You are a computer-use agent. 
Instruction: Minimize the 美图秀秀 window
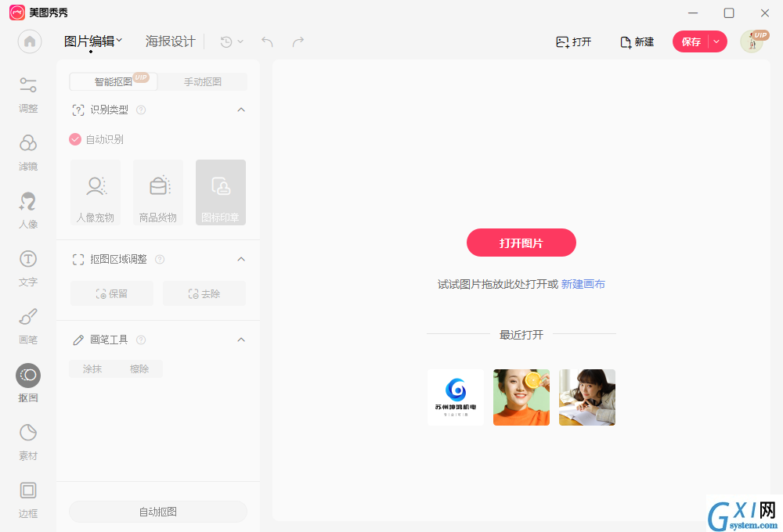point(693,13)
